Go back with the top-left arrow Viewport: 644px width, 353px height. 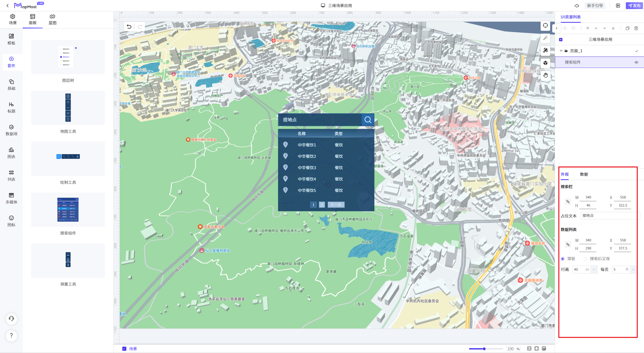[x=8, y=6]
